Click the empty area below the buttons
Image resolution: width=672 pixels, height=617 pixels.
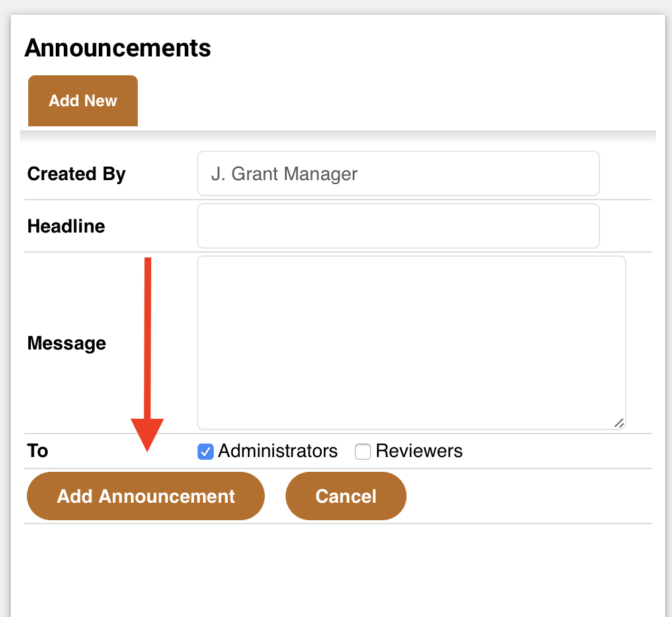click(338, 570)
